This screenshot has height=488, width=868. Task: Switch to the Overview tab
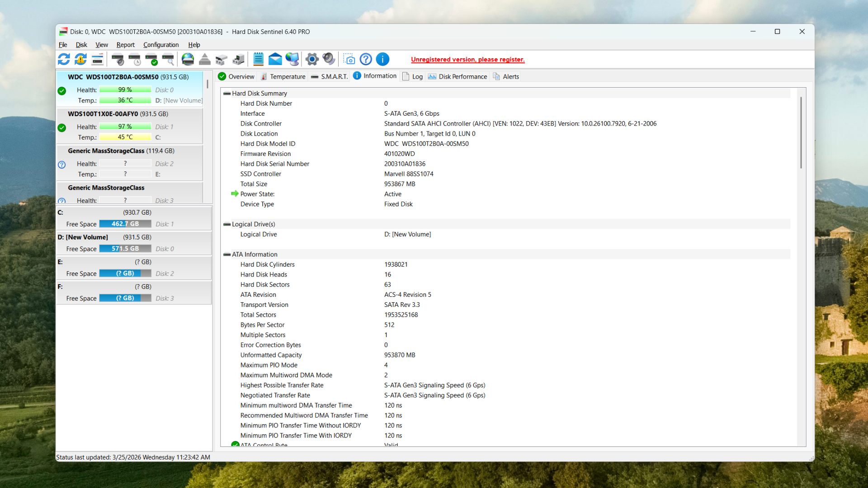tap(236, 76)
